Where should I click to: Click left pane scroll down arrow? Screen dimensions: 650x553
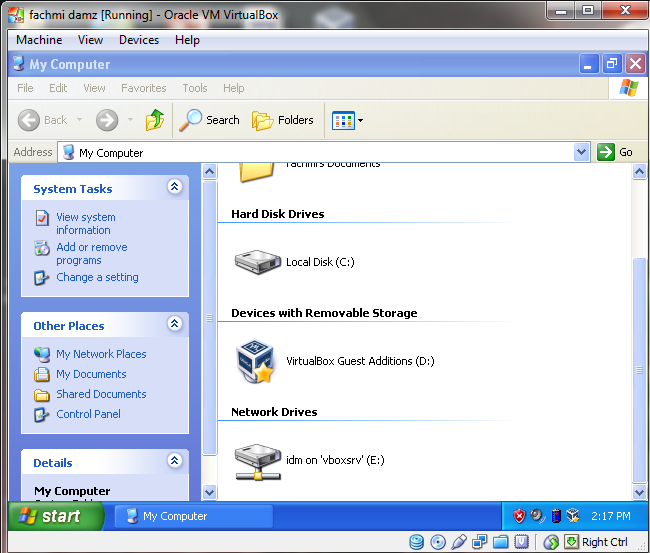[x=210, y=492]
